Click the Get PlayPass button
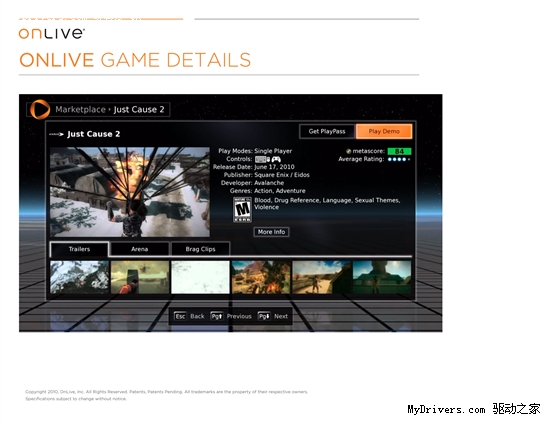The image size is (550, 425). pos(327,131)
